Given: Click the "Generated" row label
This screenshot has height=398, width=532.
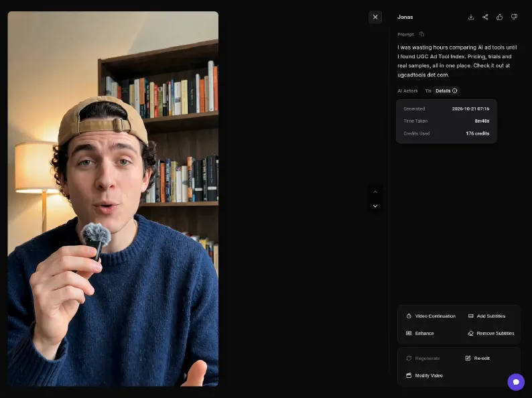Looking at the screenshot, I should click(x=414, y=109).
